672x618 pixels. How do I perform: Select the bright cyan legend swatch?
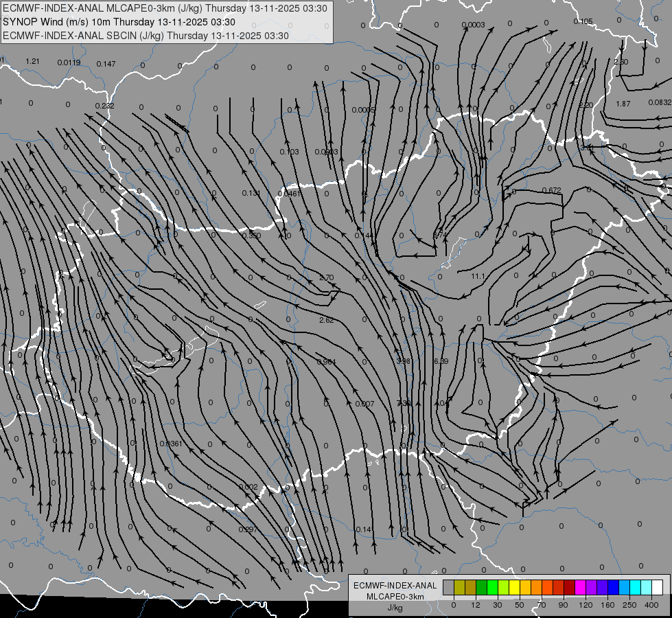click(636, 587)
